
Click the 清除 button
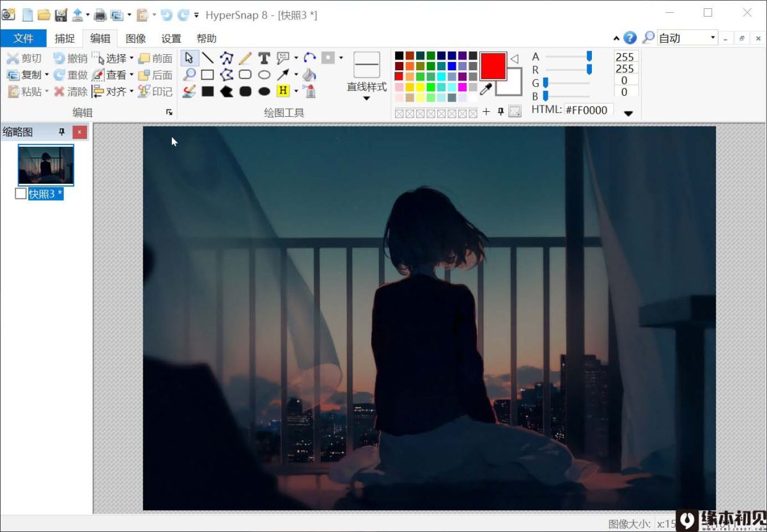tap(70, 91)
